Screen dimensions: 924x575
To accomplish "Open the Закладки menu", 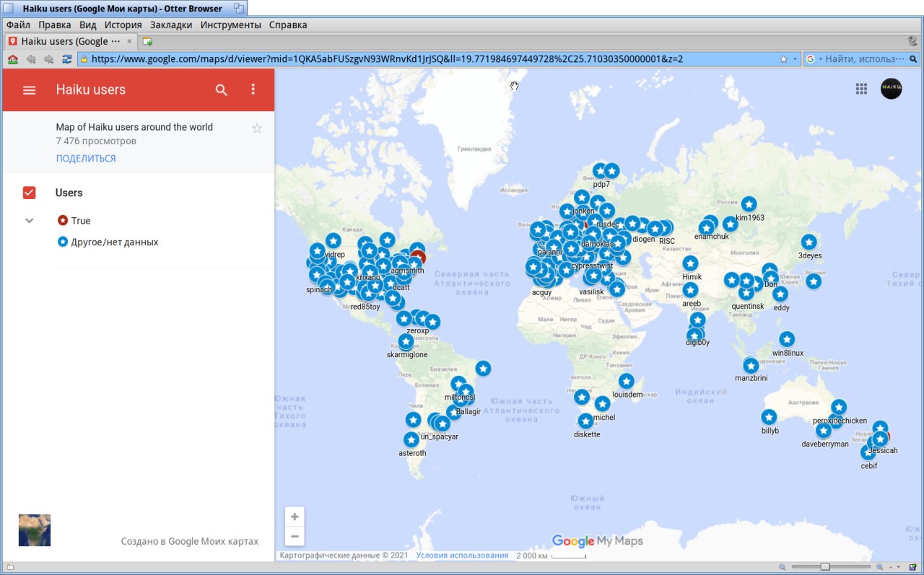I will click(171, 25).
